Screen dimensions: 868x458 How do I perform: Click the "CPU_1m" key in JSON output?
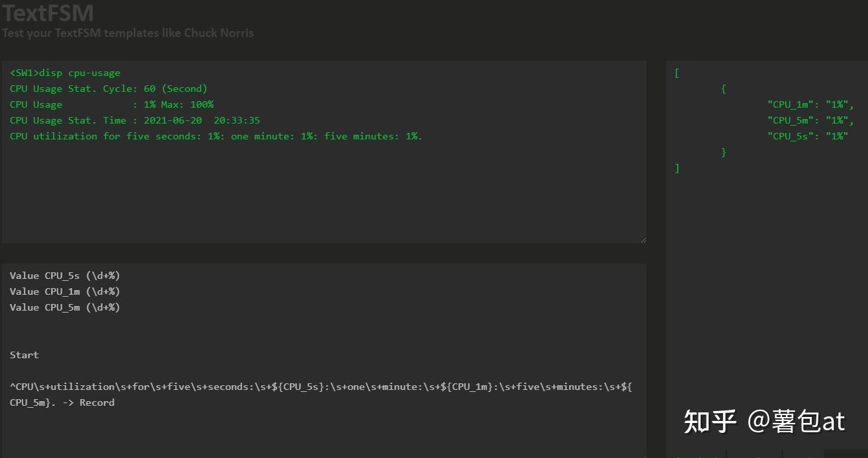[791, 104]
